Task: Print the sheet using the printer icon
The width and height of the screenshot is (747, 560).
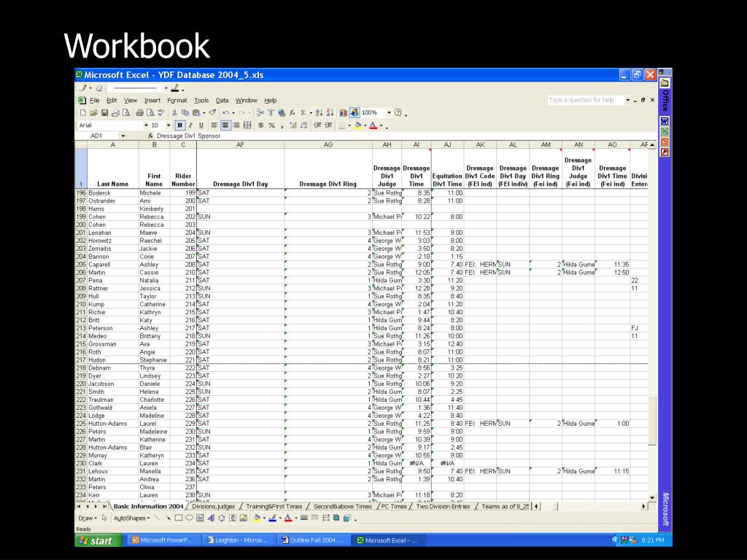Action: 139,113
